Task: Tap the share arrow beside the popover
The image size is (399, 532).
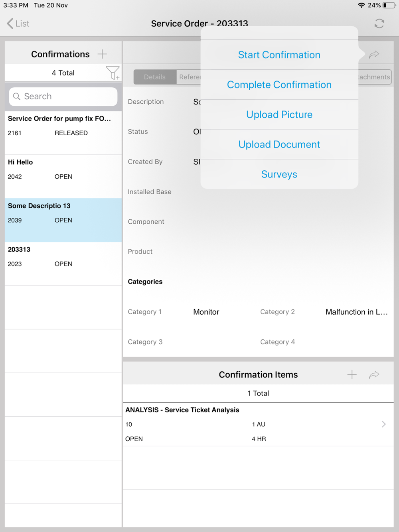Action: (x=374, y=54)
